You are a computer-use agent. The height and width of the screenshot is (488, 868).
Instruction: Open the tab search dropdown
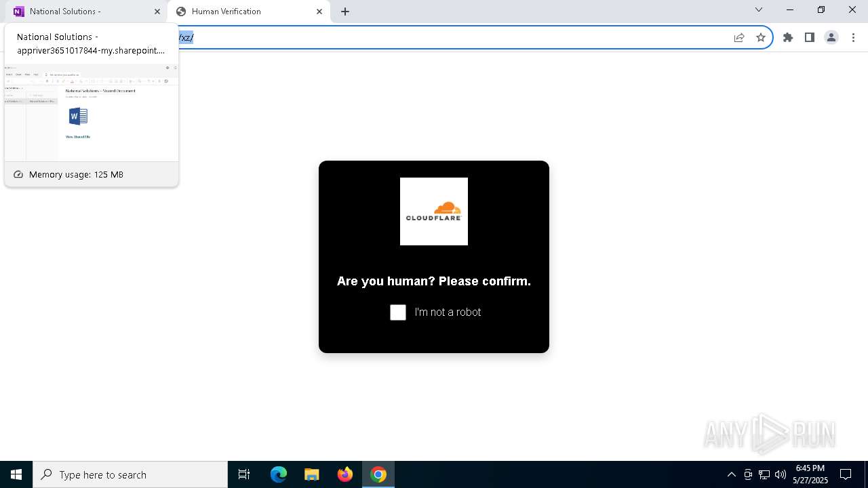point(759,9)
